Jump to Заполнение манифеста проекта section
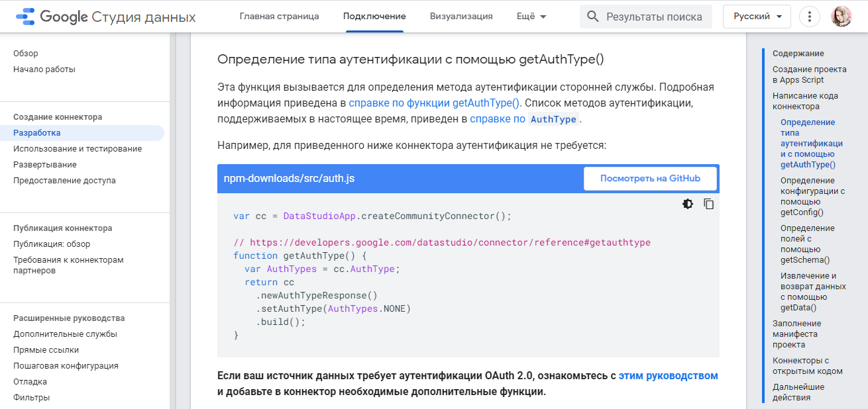The width and height of the screenshot is (868, 409). pyautogui.click(x=796, y=334)
